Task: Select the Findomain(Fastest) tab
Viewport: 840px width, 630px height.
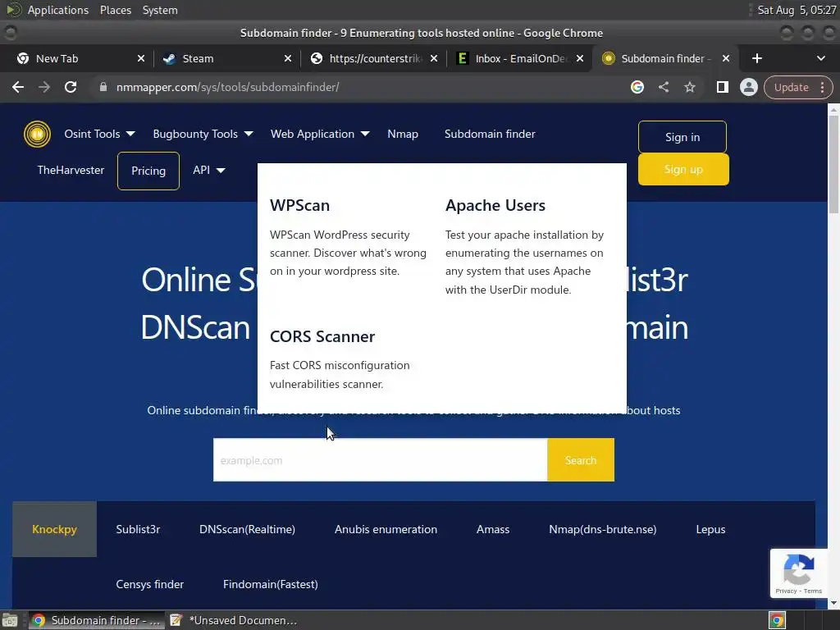Action: [271, 584]
